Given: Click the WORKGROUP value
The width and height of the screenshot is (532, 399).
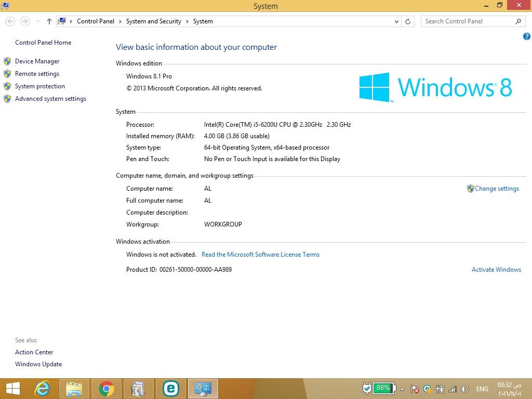Looking at the screenshot, I should (223, 224).
